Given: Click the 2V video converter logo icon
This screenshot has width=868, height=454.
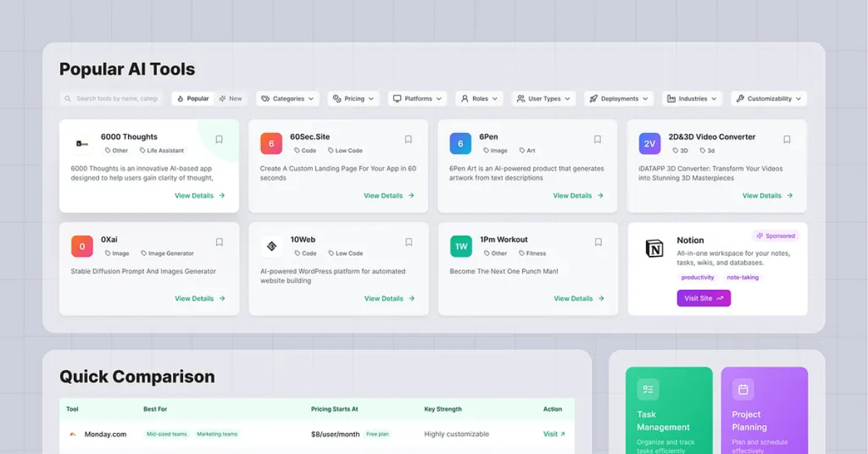Looking at the screenshot, I should click(x=650, y=143).
